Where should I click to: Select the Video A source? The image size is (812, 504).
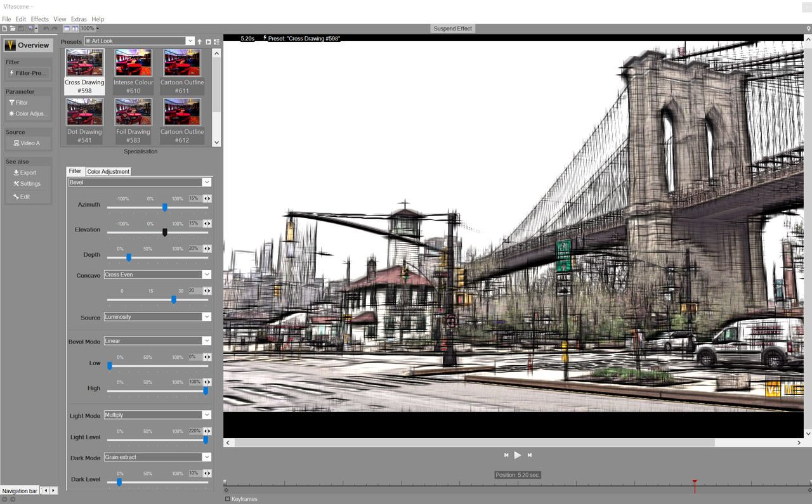27,143
